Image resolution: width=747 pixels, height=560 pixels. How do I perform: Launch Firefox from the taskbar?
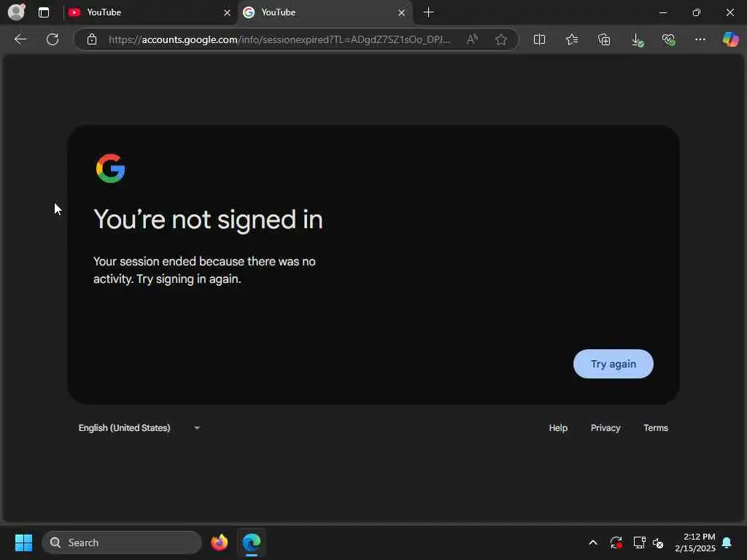coord(219,542)
